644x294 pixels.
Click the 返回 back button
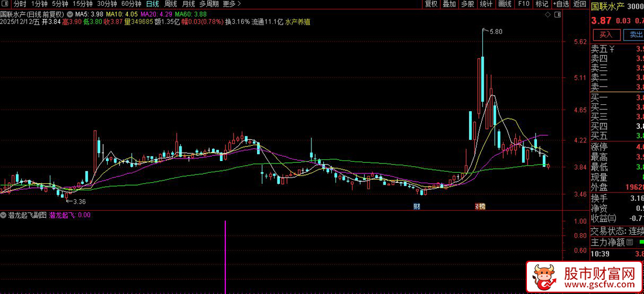(x=580, y=4)
